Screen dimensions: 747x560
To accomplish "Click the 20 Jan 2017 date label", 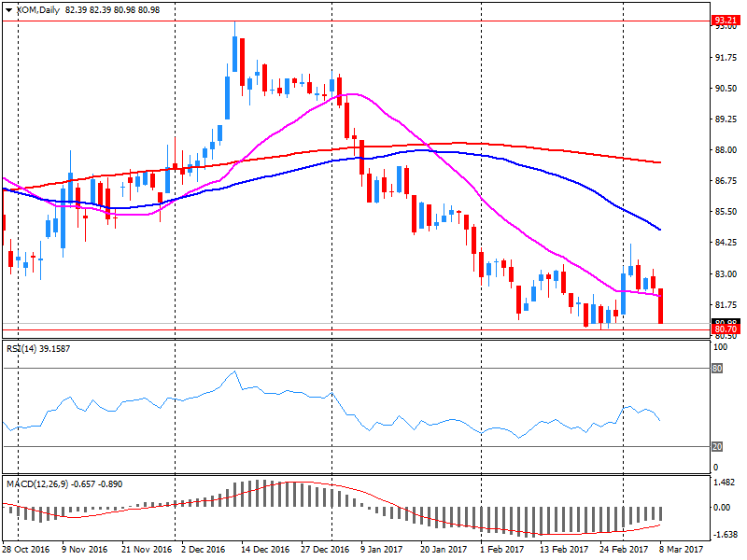I will [444, 549].
